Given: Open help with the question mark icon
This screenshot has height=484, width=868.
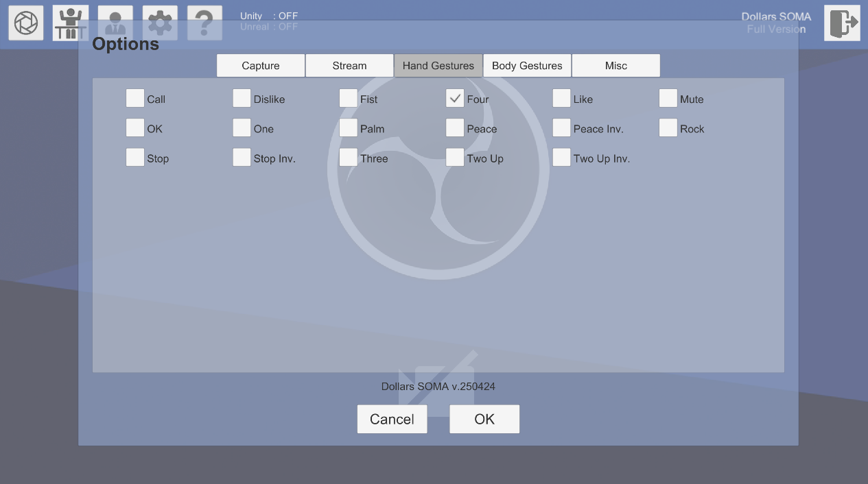Looking at the screenshot, I should 204,23.
